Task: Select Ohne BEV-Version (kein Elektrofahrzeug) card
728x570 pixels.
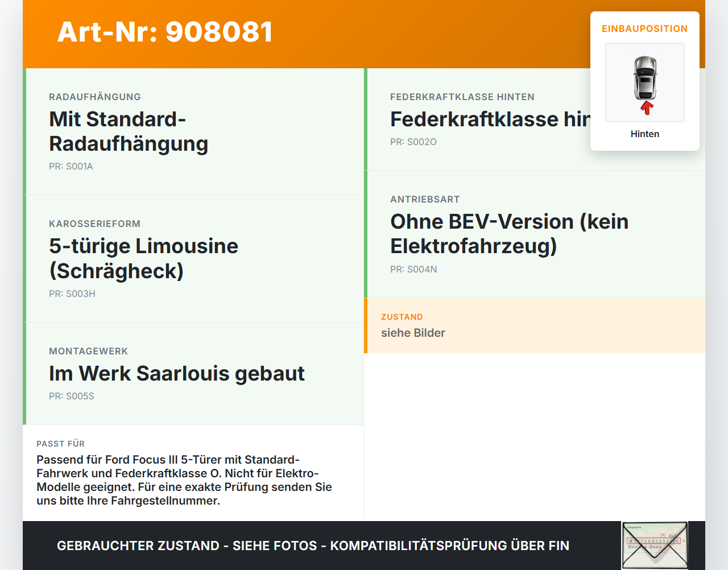Action: coord(535,234)
